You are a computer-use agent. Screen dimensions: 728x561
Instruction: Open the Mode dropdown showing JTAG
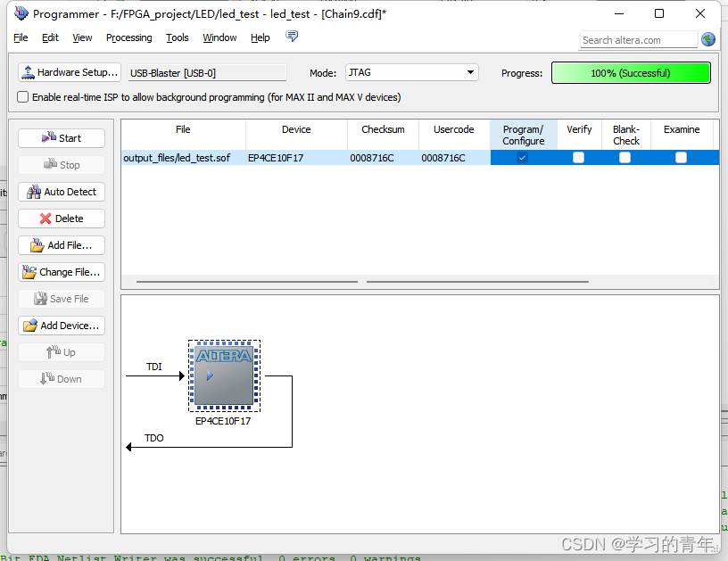coord(469,72)
